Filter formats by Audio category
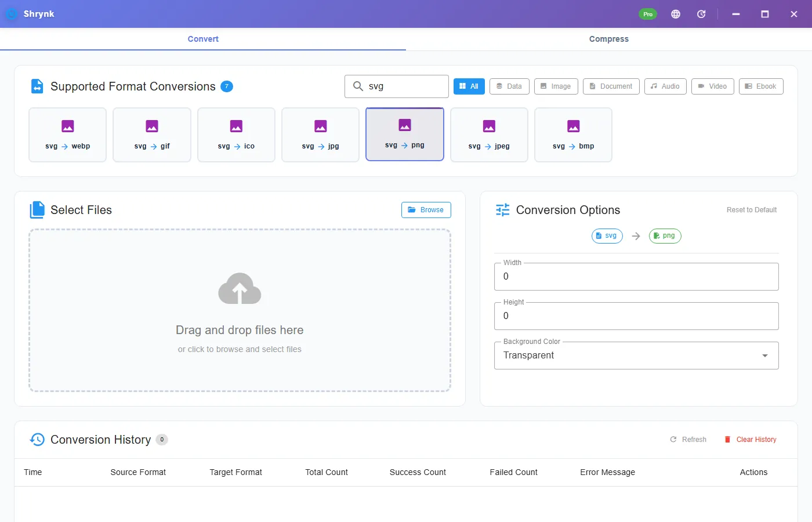Viewport: 812px width, 522px height. pyautogui.click(x=665, y=86)
